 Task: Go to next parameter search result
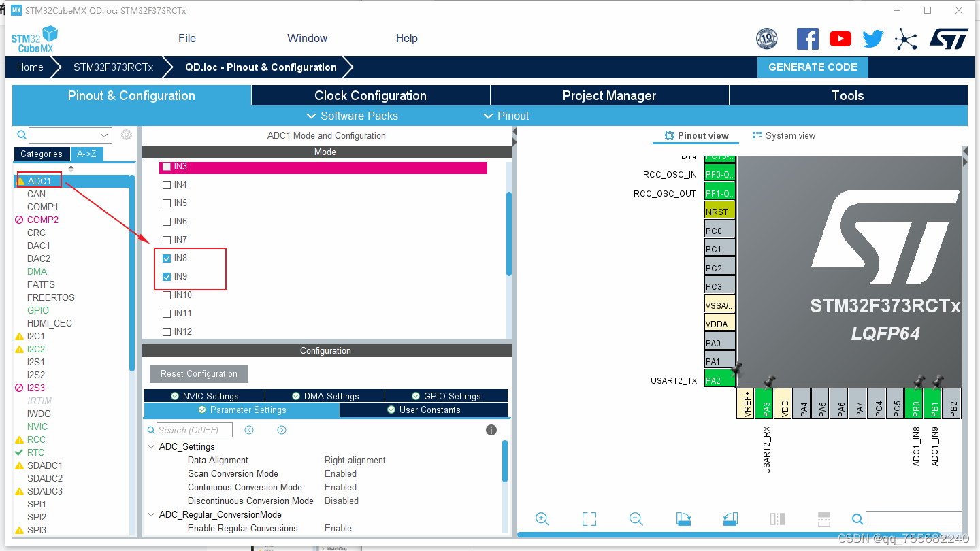coord(282,430)
